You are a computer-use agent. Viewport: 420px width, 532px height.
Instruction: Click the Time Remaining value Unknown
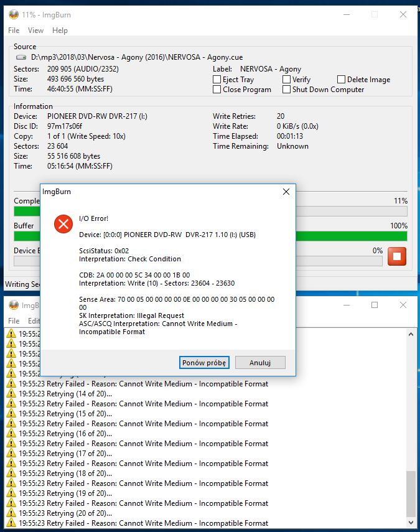292,146
